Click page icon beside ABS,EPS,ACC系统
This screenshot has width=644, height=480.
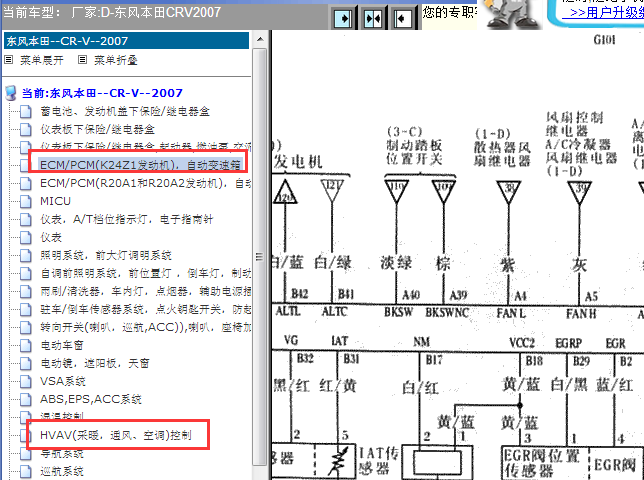click(25, 399)
